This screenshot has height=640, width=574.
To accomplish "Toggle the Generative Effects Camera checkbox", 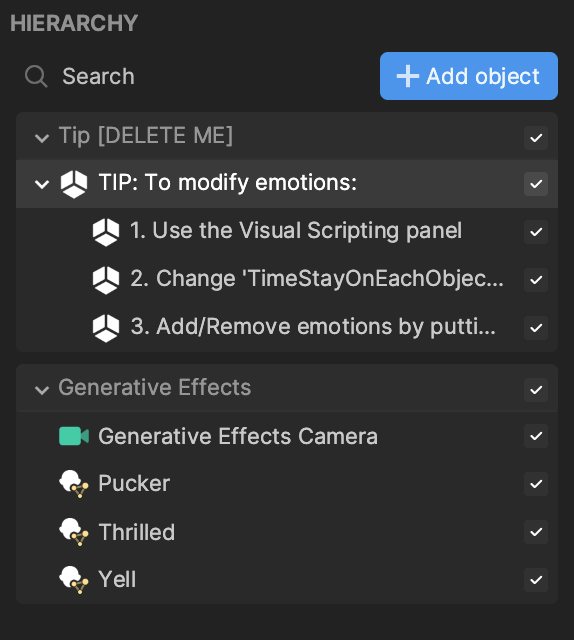I will (x=536, y=436).
